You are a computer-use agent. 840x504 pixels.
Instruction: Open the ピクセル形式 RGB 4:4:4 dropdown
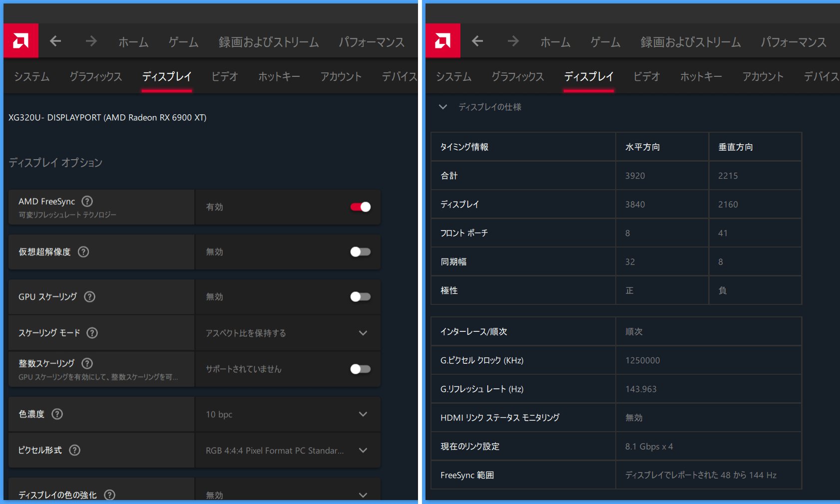pyautogui.click(x=288, y=450)
